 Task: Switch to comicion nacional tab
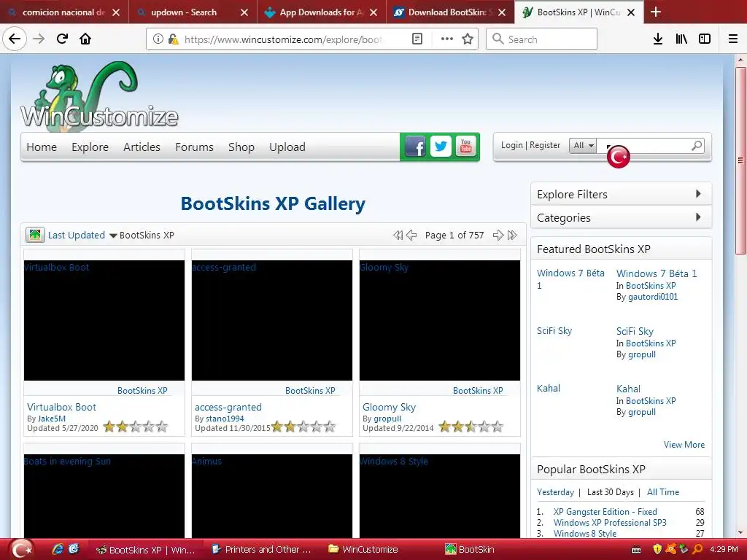pos(64,12)
